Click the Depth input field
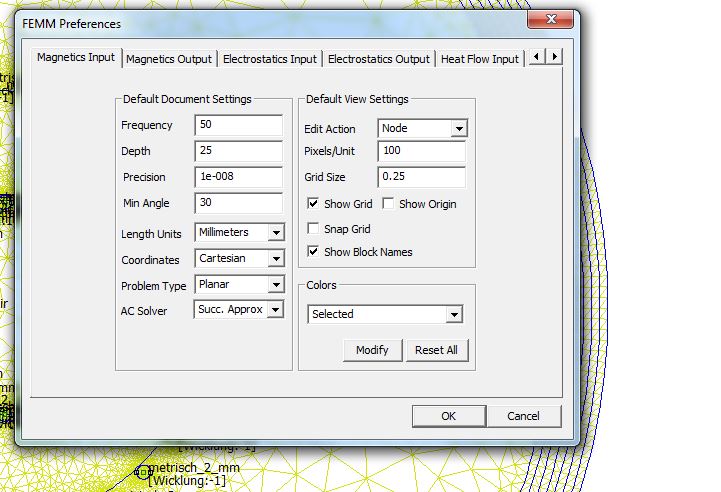 click(x=239, y=151)
